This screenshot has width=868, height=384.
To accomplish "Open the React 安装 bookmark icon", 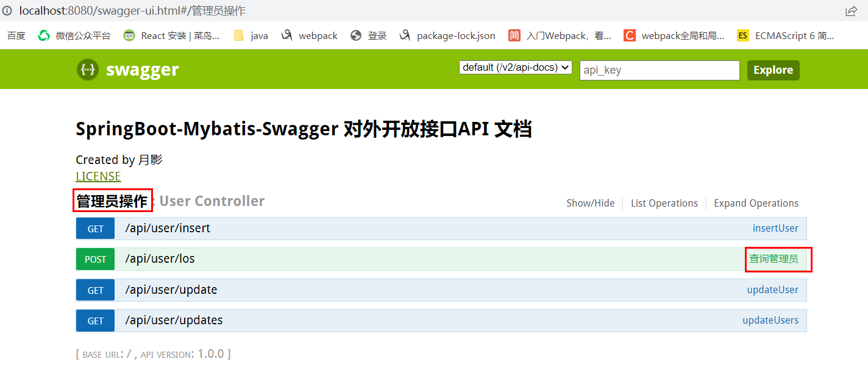I will point(129,35).
